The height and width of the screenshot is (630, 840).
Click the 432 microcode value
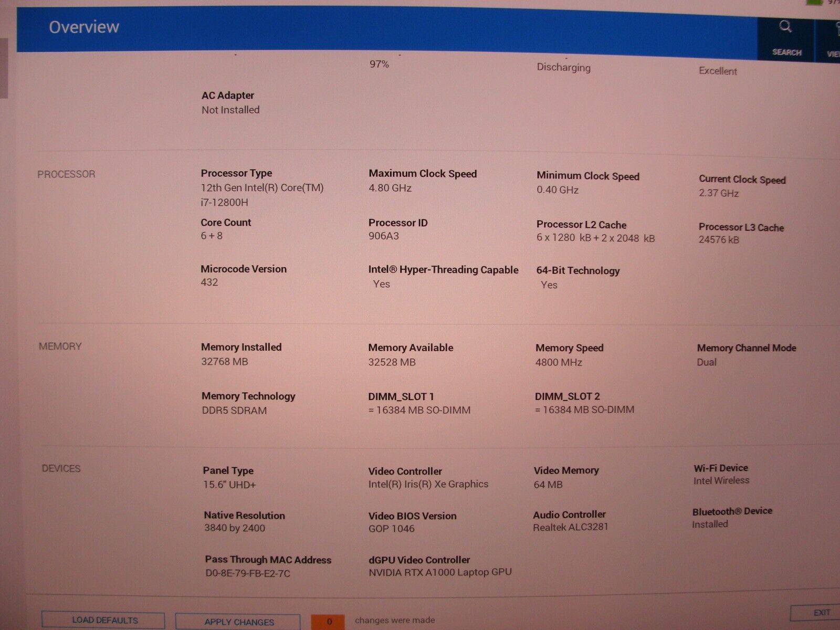(209, 282)
